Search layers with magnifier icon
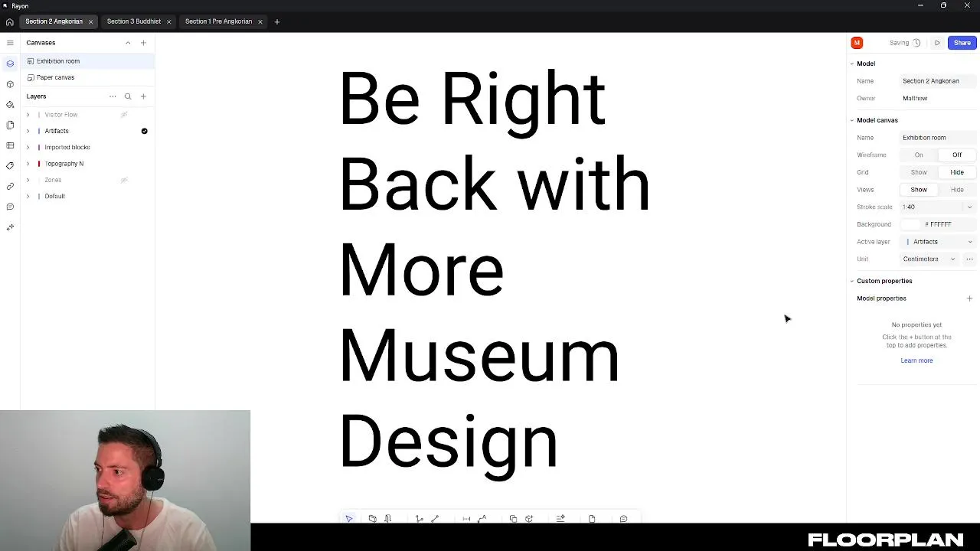The width and height of the screenshot is (980, 551). click(x=128, y=96)
